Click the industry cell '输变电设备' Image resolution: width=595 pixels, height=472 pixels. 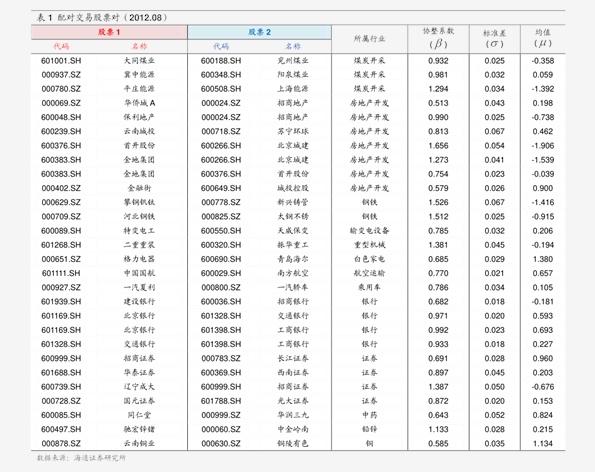(x=369, y=231)
